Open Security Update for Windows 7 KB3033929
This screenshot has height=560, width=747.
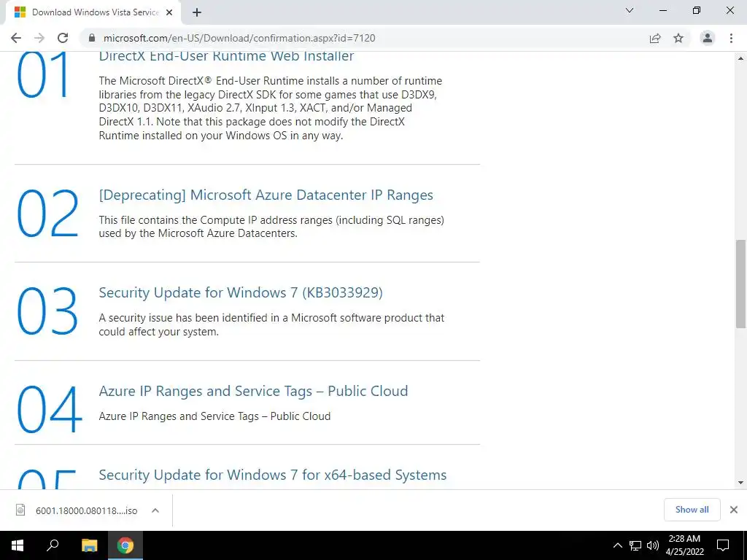click(241, 292)
